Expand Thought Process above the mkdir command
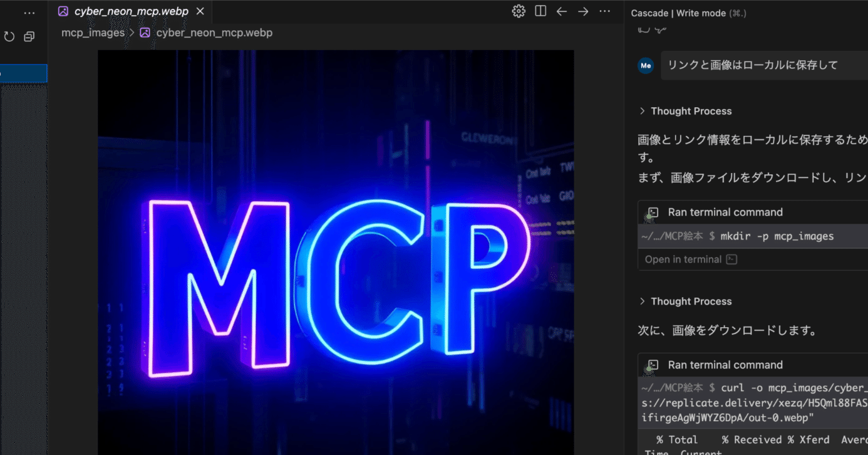The image size is (868, 455). pos(685,111)
